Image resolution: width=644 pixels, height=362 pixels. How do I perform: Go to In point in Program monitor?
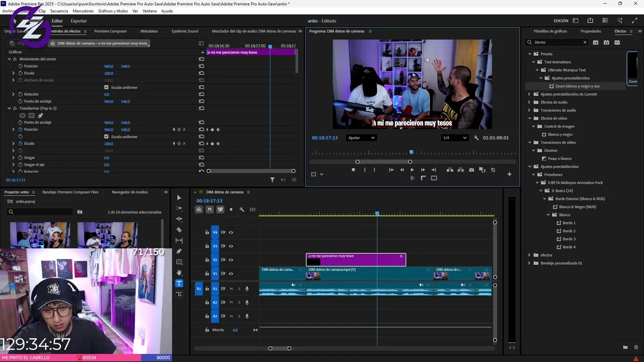tap(391, 170)
